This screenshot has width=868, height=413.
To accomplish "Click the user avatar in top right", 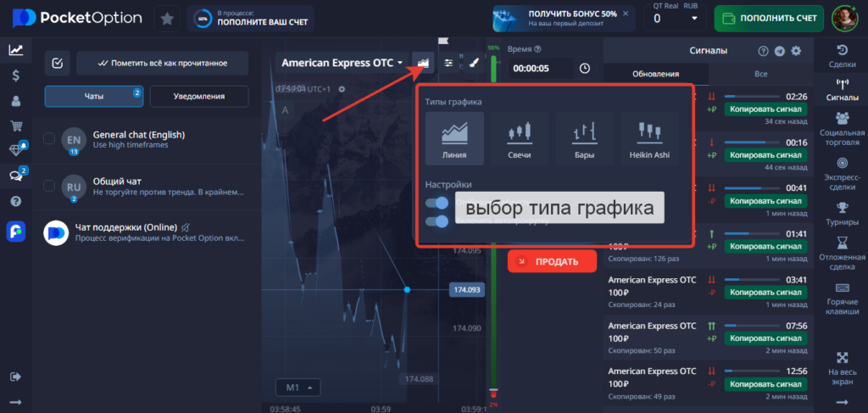I will tap(845, 19).
